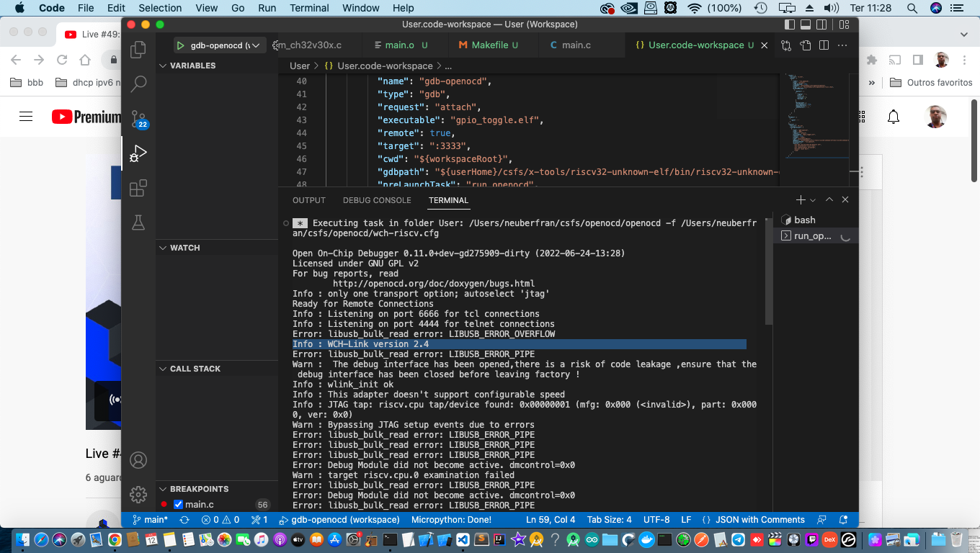This screenshot has width=980, height=553.
Task: Click JSON with Comments language mode
Action: click(x=759, y=519)
